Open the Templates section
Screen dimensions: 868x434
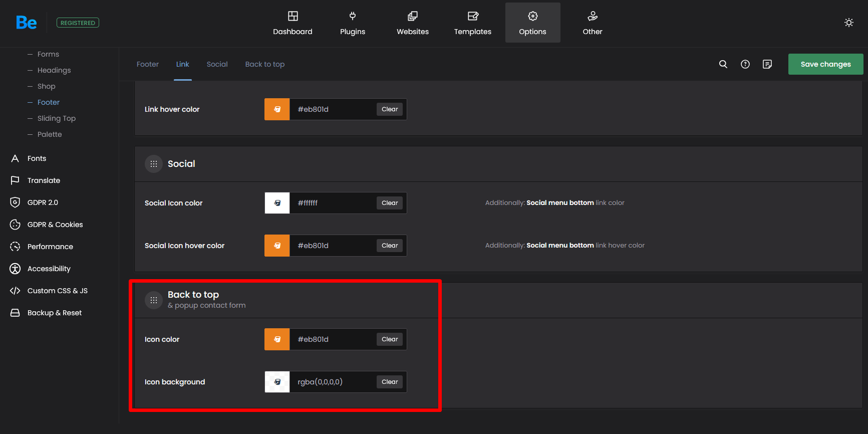[472, 23]
